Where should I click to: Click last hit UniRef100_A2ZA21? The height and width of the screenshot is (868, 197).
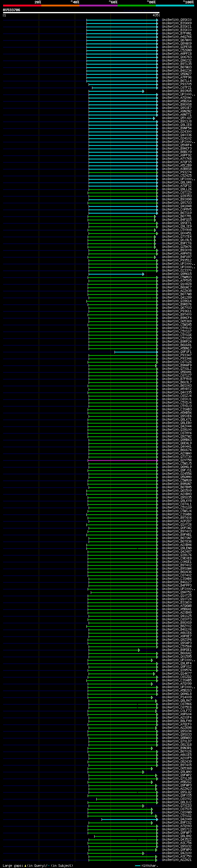[x=176, y=860]
